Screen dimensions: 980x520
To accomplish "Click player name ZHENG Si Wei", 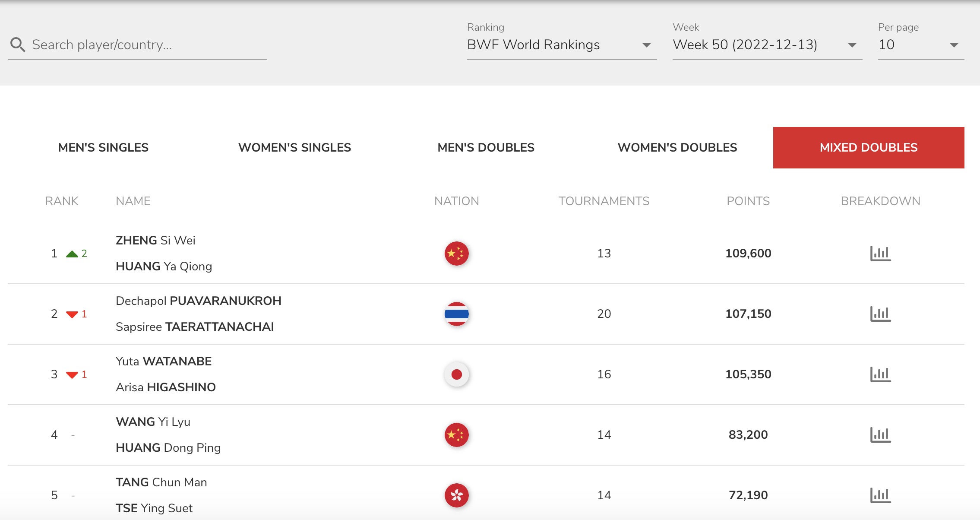I will [155, 241].
